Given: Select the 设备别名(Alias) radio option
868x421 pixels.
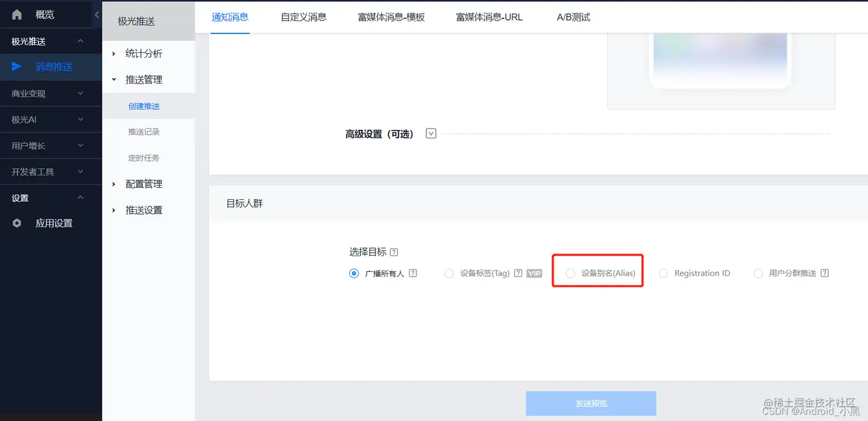Looking at the screenshot, I should pos(570,273).
